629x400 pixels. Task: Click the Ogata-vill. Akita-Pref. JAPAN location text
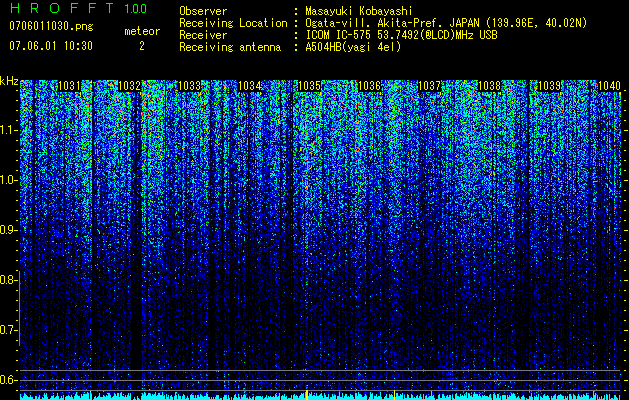446,23
